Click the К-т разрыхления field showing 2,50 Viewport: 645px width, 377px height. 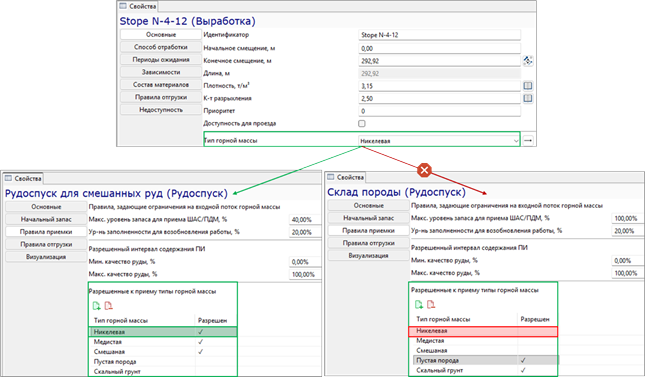coord(439,98)
